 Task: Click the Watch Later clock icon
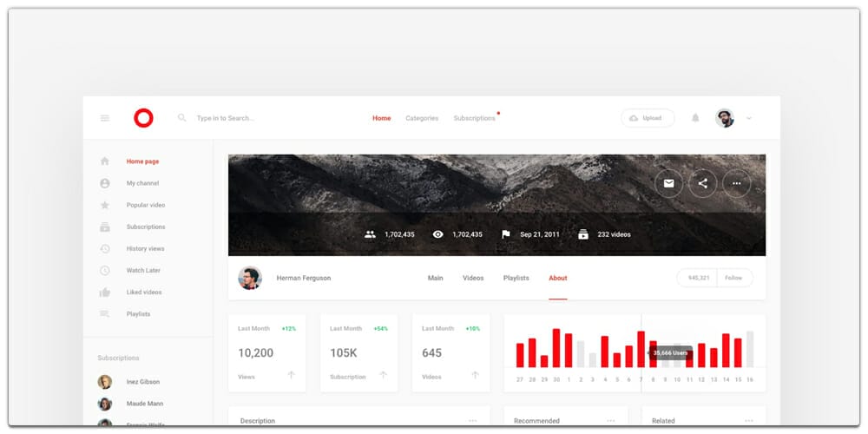click(x=105, y=270)
